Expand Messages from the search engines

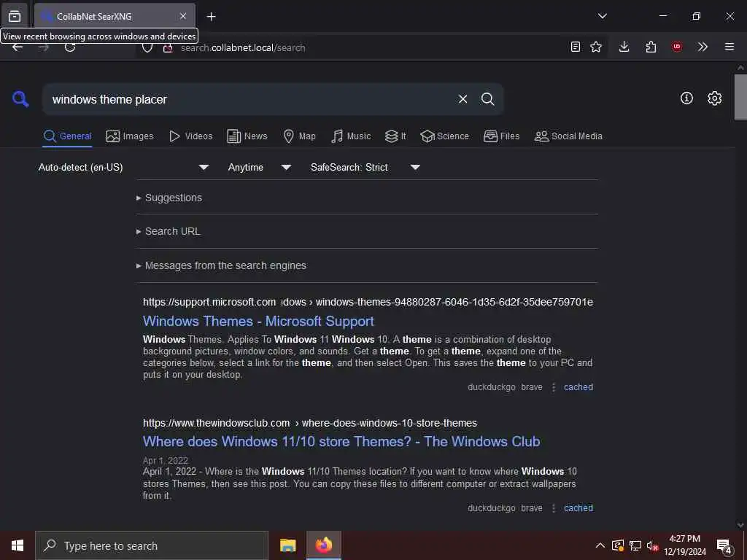pyautogui.click(x=221, y=265)
